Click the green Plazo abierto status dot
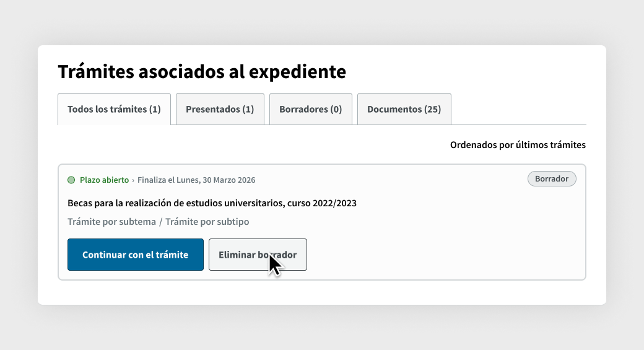 click(x=71, y=180)
